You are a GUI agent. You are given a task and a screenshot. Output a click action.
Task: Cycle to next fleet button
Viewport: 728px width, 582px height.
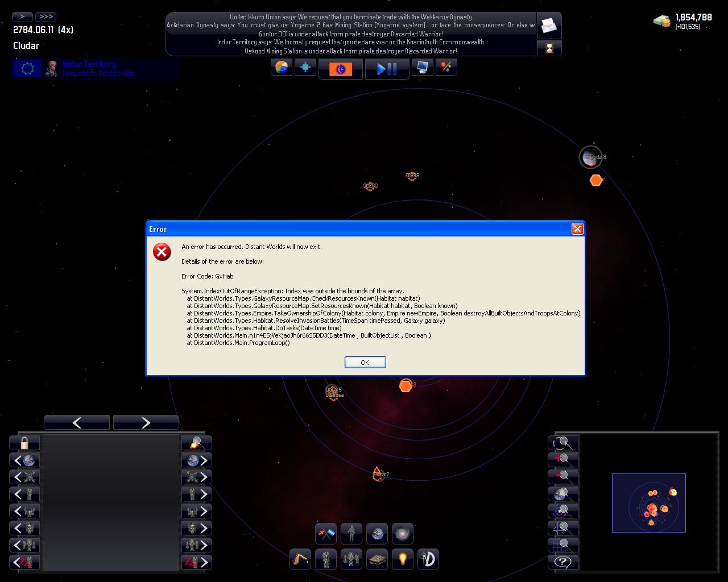(197, 545)
